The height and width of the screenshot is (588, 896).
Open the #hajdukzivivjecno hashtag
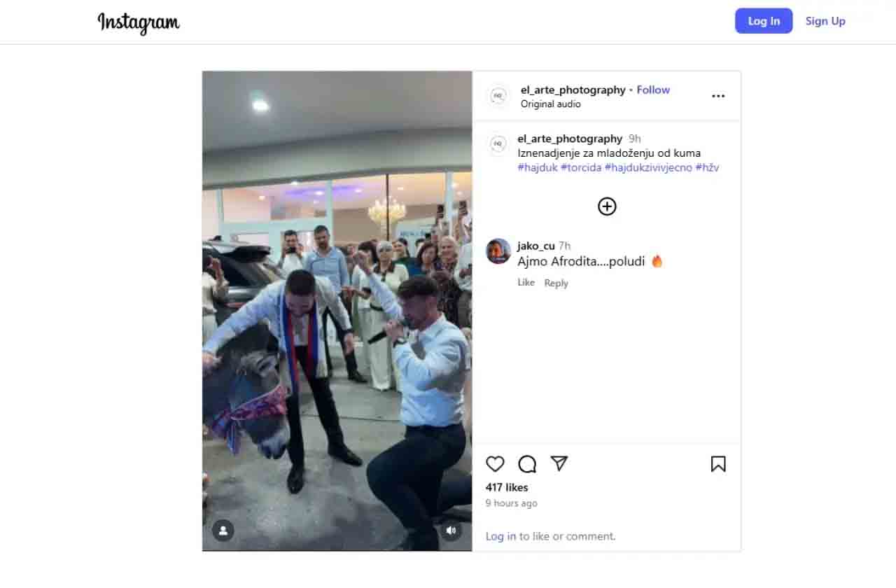coord(648,167)
